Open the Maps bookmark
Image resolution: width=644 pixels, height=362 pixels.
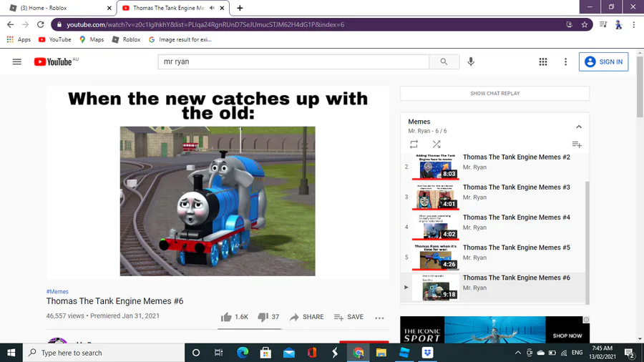pos(92,39)
